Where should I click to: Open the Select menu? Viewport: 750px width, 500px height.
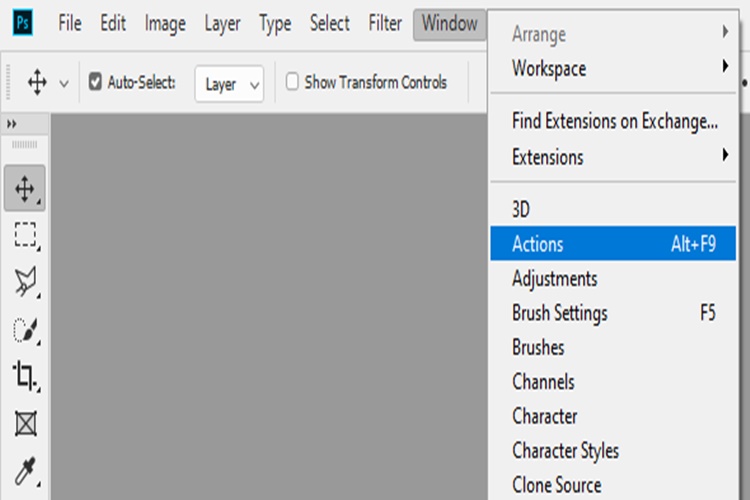(x=330, y=23)
